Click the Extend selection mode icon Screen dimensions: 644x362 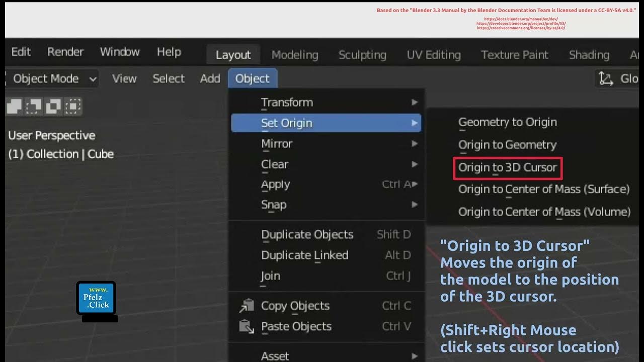click(x=34, y=106)
